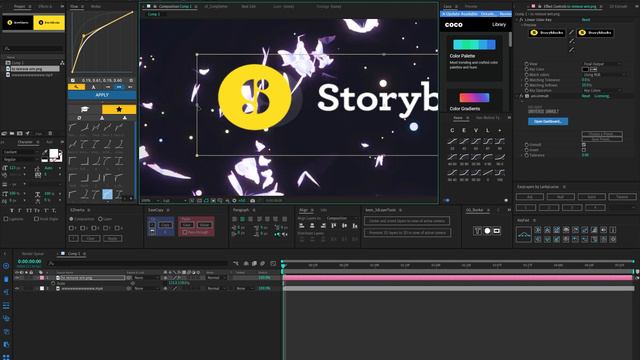Click the Color Palette card in coco panel
This screenshot has width=640, height=360.
(x=474, y=58)
